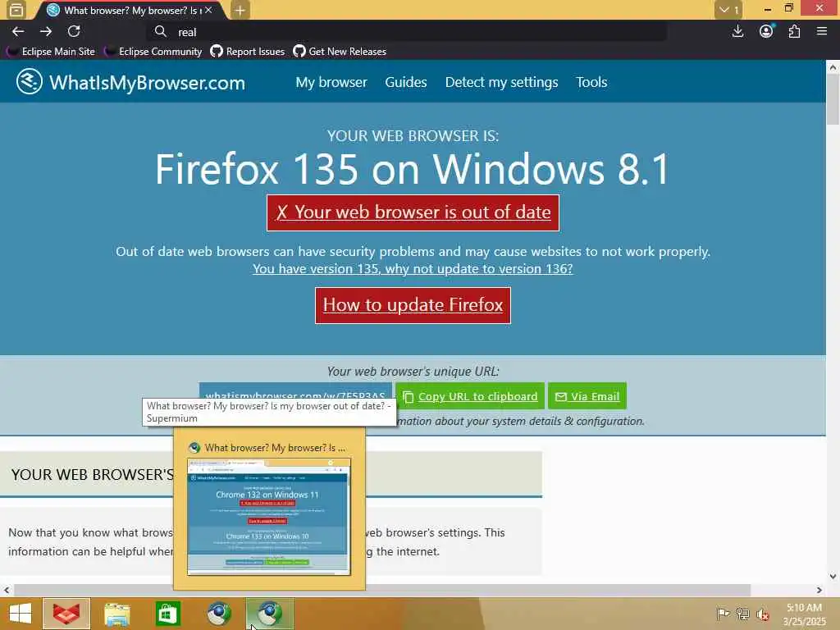Open a new tab with plus button
This screenshot has height=630, width=840.
[240, 10]
